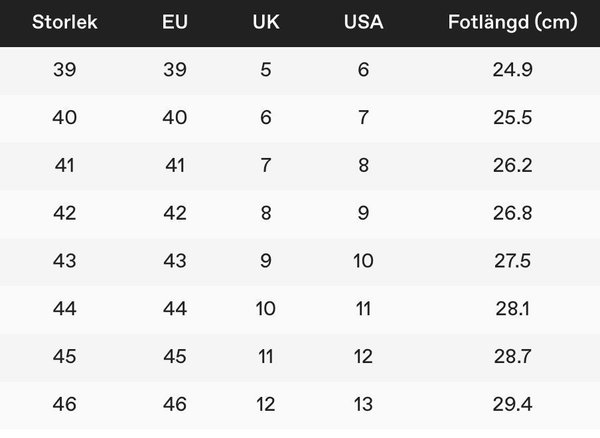Select Storlek 41 row cell
This screenshot has width=600, height=438.
tap(65, 165)
